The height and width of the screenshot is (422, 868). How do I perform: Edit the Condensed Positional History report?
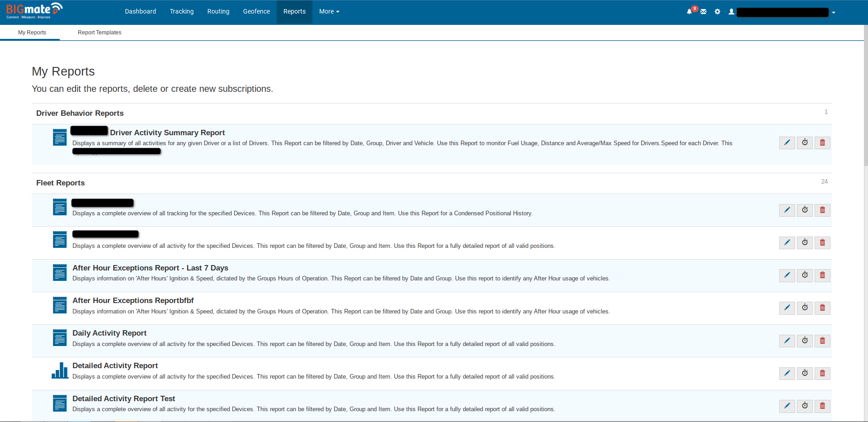pyautogui.click(x=787, y=210)
